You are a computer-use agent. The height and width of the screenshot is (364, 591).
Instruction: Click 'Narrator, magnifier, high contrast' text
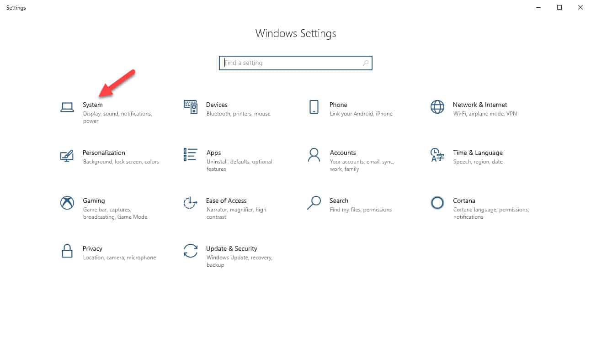(236, 213)
